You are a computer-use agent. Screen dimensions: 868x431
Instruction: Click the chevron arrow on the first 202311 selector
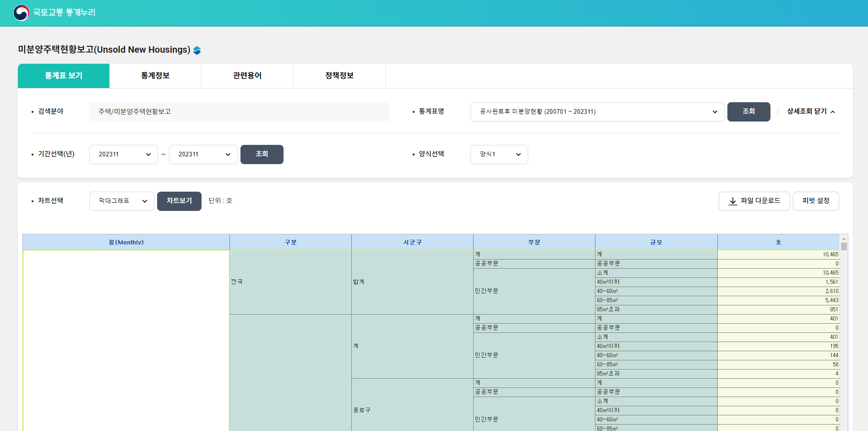[x=148, y=154]
